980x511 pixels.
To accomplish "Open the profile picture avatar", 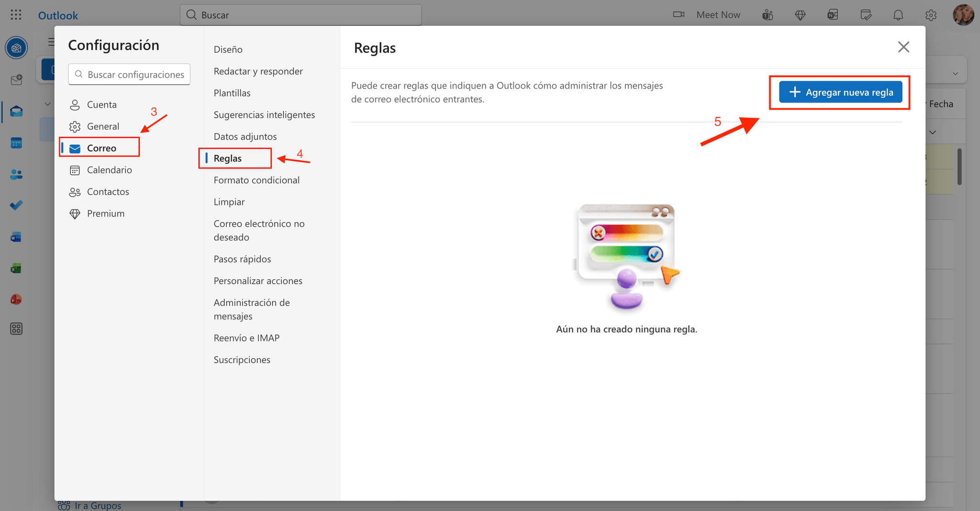I will 963,15.
